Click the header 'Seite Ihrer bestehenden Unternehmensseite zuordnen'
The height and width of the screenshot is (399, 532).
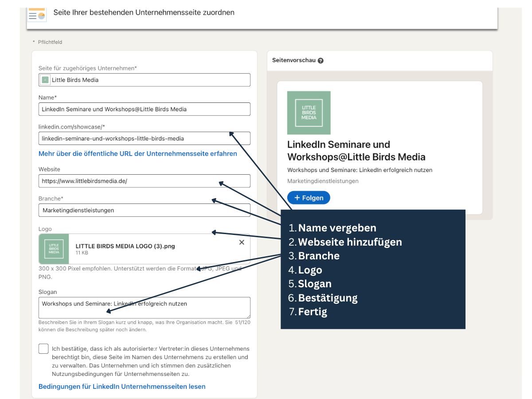click(144, 12)
